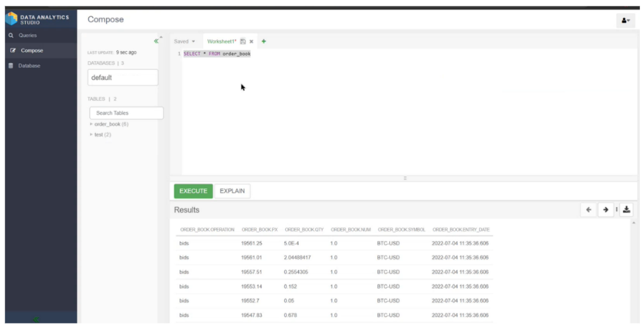Click the editor resize handle bar

(x=405, y=178)
